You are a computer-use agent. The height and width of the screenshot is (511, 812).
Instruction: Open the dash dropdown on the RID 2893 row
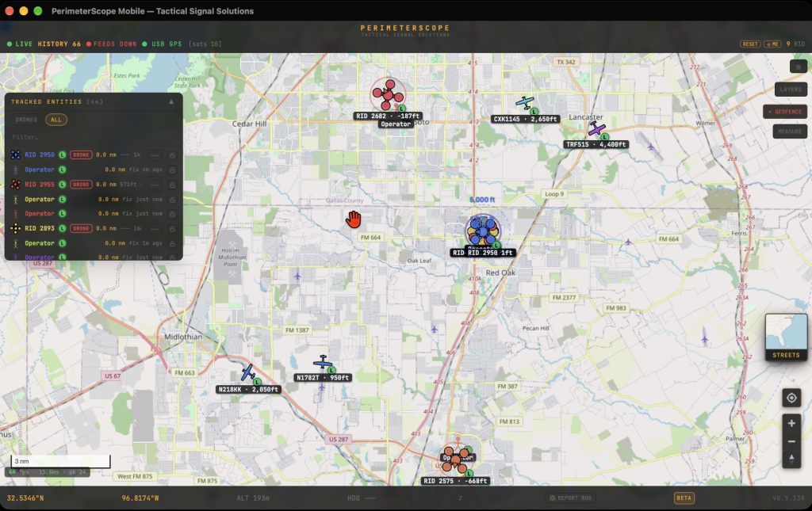point(155,229)
